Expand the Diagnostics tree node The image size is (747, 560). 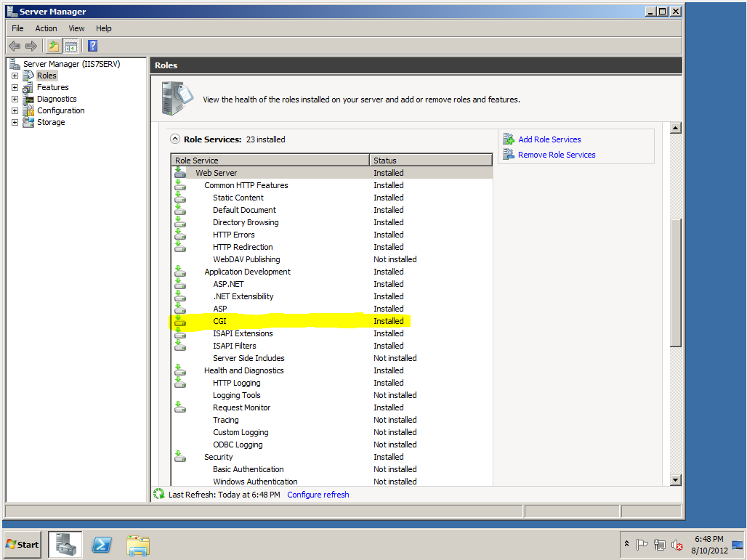(15, 99)
